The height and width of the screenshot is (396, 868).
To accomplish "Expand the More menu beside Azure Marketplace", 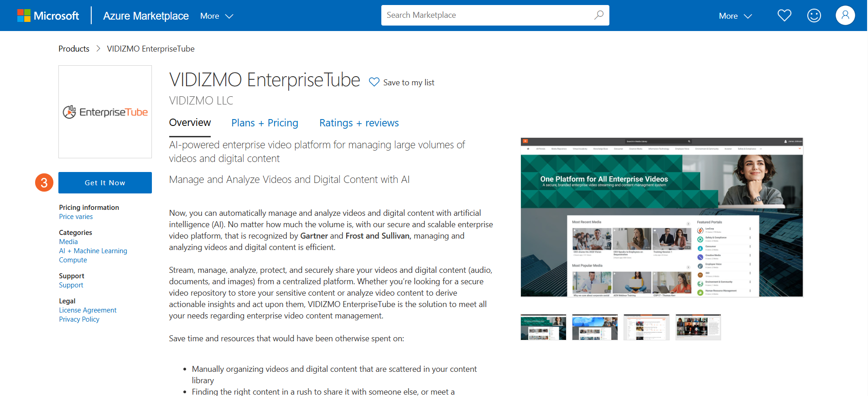I will [x=217, y=16].
